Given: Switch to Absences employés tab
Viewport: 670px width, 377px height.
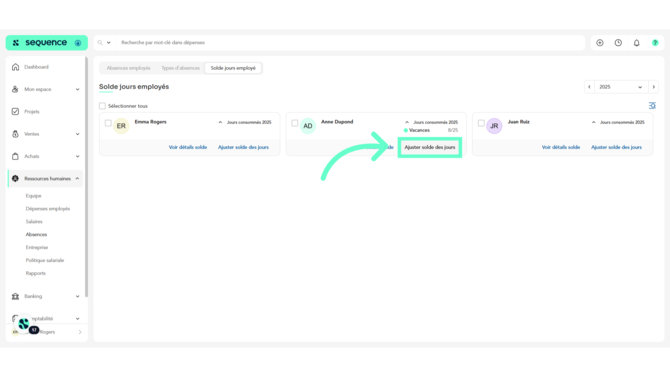Looking at the screenshot, I should point(128,68).
